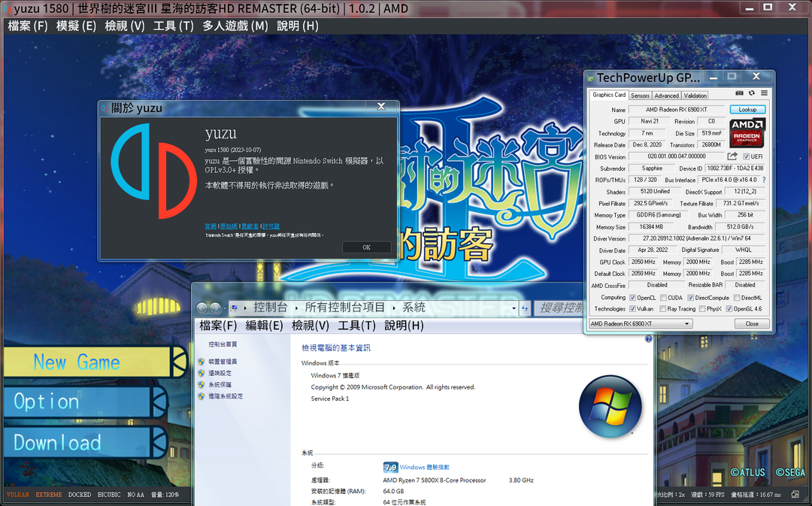
Task: Click the Lookup button in GPU-Z
Action: (747, 109)
